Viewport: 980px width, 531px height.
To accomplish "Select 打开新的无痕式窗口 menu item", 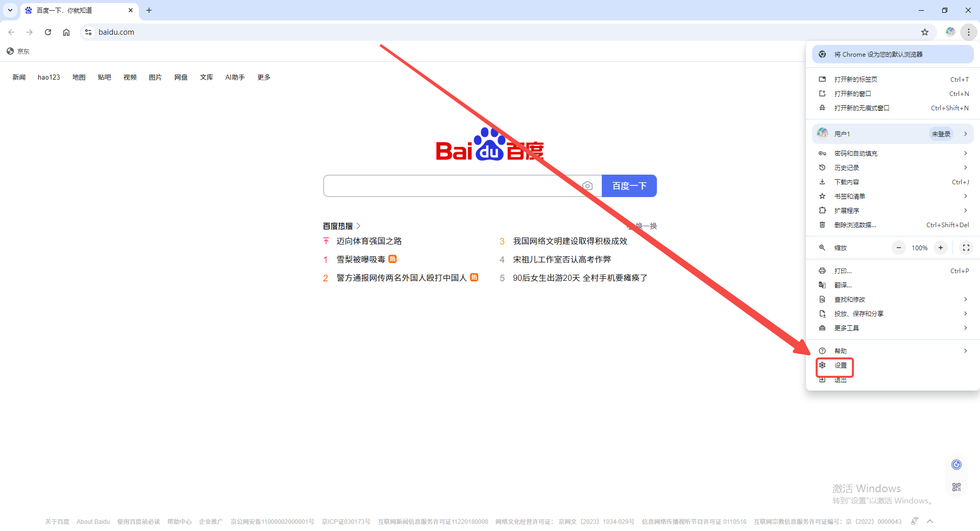I will [x=893, y=108].
